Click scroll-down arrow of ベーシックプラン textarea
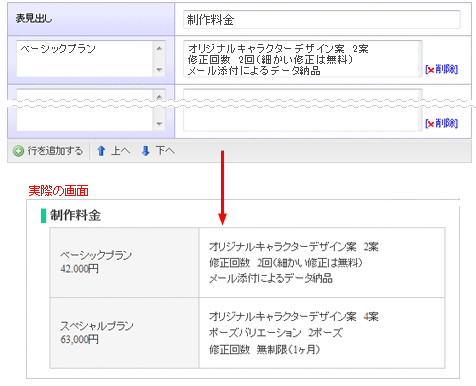 tap(159, 70)
